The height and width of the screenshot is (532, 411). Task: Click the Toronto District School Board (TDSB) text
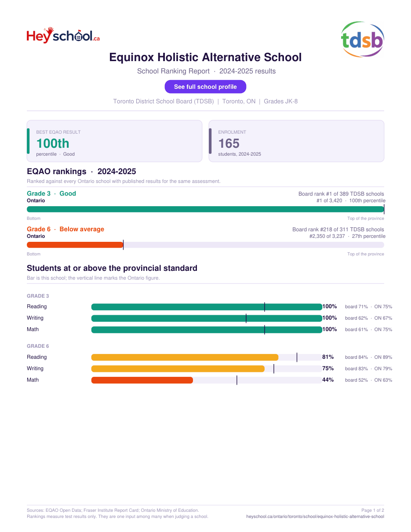tap(164, 101)
